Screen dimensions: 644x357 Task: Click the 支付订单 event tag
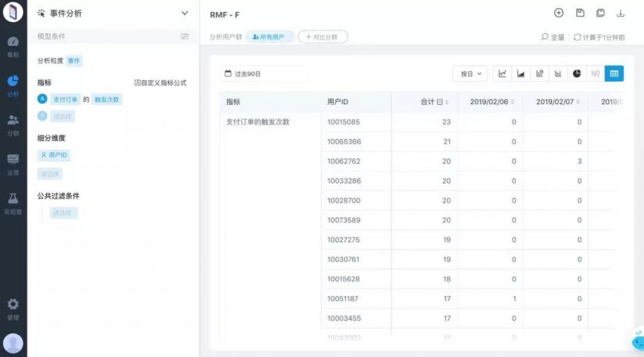click(x=65, y=99)
